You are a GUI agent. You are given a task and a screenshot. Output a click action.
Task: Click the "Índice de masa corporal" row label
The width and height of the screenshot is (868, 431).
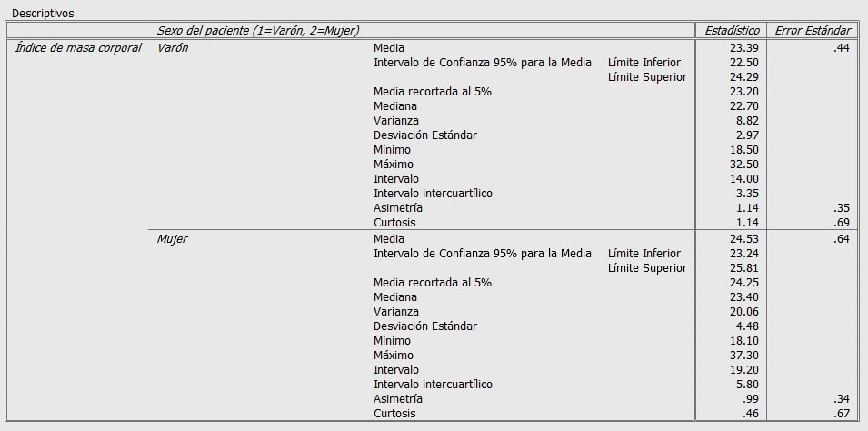(78, 47)
